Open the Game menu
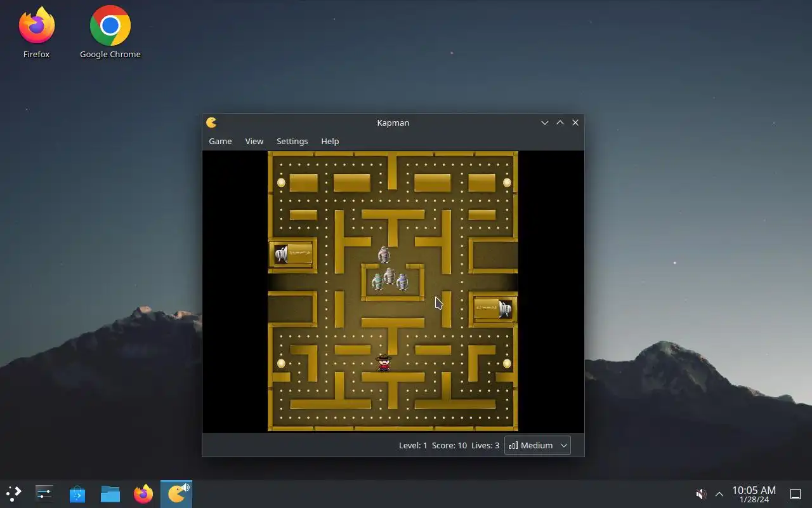Image resolution: width=812 pixels, height=508 pixels. pos(220,141)
